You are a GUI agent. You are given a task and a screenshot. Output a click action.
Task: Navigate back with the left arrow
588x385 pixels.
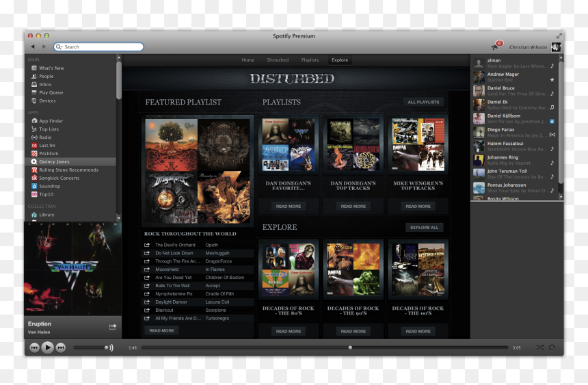tap(33, 47)
